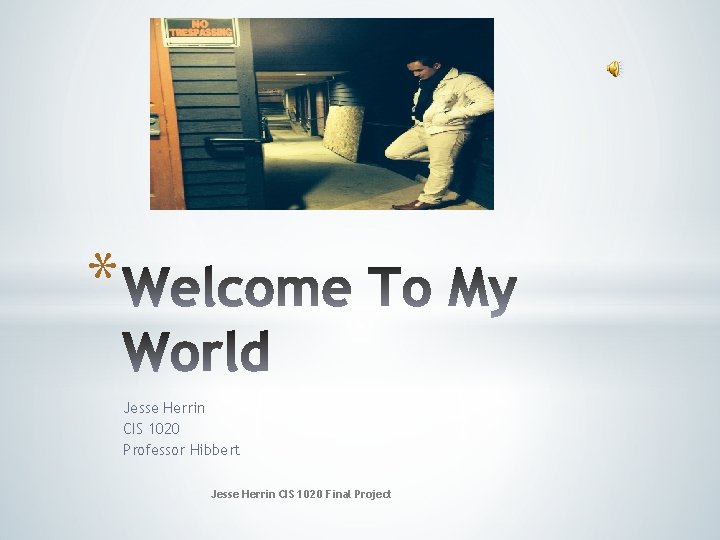Click the 'Welcome To My World' title
This screenshot has width=720, height=540.
(x=320, y=319)
